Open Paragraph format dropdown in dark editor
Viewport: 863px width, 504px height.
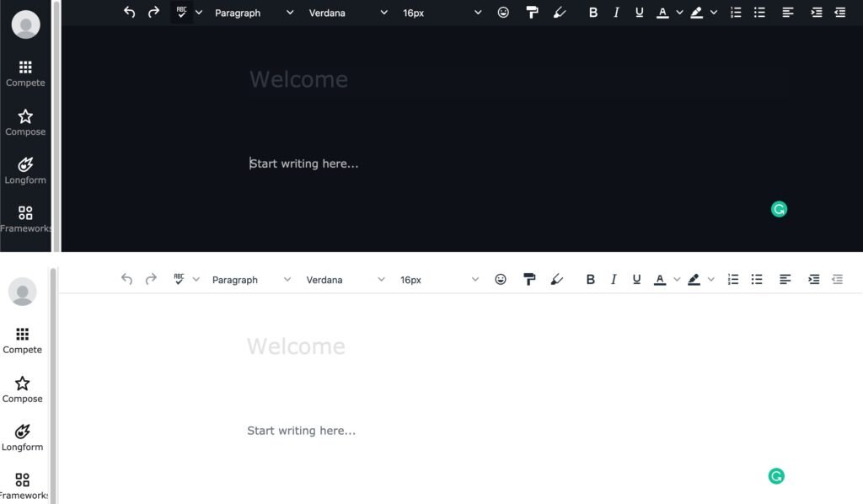253,13
